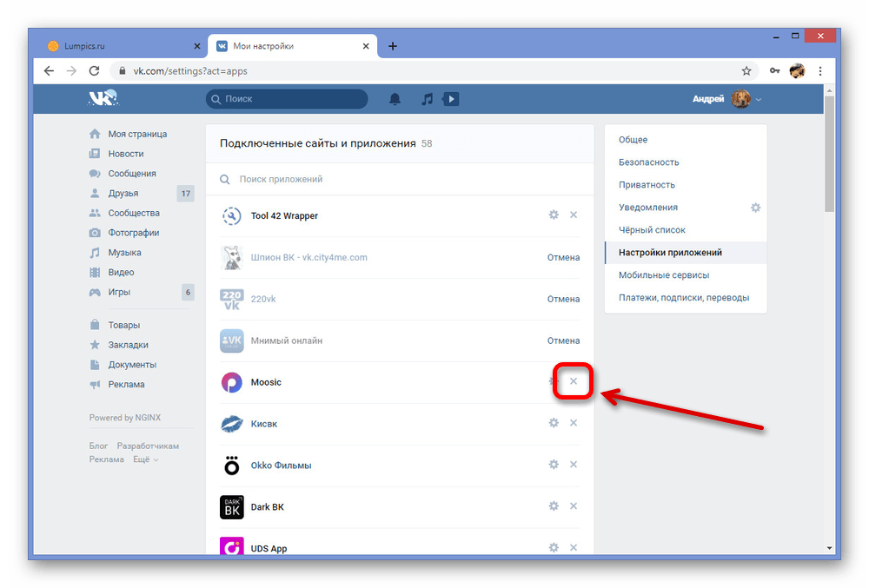The width and height of the screenshot is (869, 588).
Task: Remove Okko Фильмы app with X
Action: (x=573, y=466)
